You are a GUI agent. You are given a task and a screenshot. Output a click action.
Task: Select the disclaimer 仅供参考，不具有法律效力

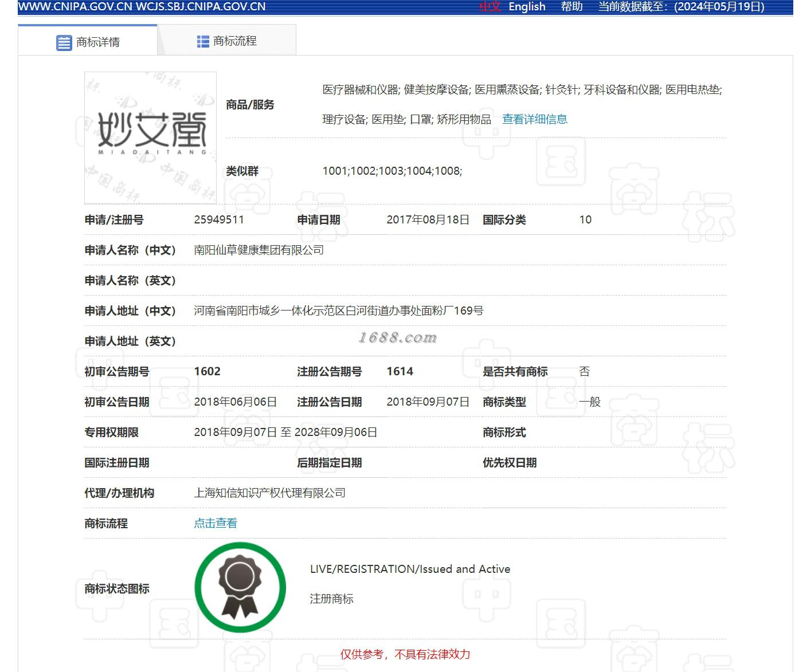(x=405, y=654)
